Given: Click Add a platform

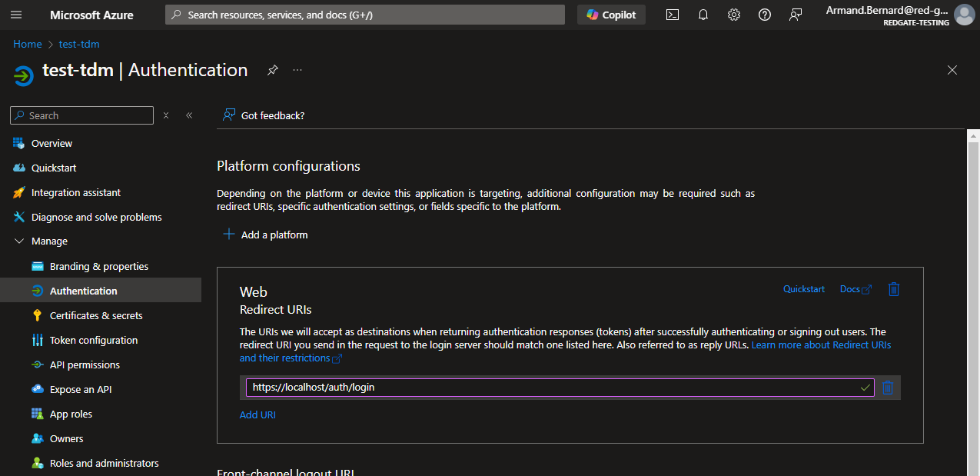Looking at the screenshot, I should tap(266, 235).
